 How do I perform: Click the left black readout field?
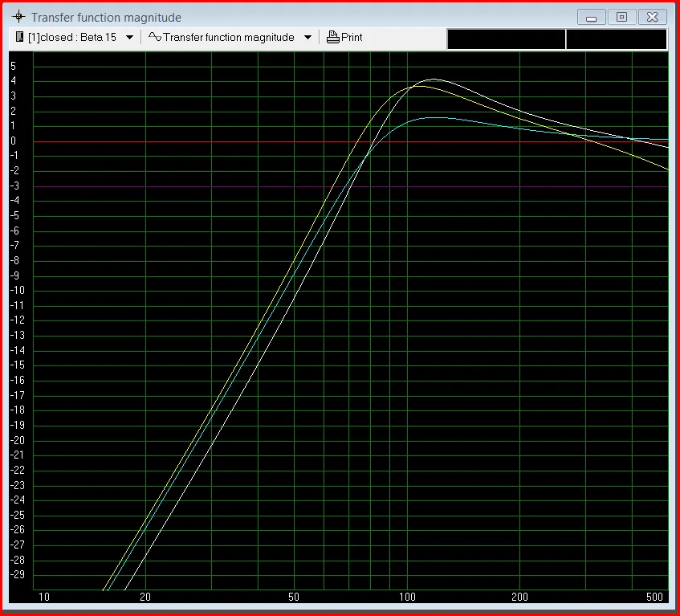[x=506, y=38]
